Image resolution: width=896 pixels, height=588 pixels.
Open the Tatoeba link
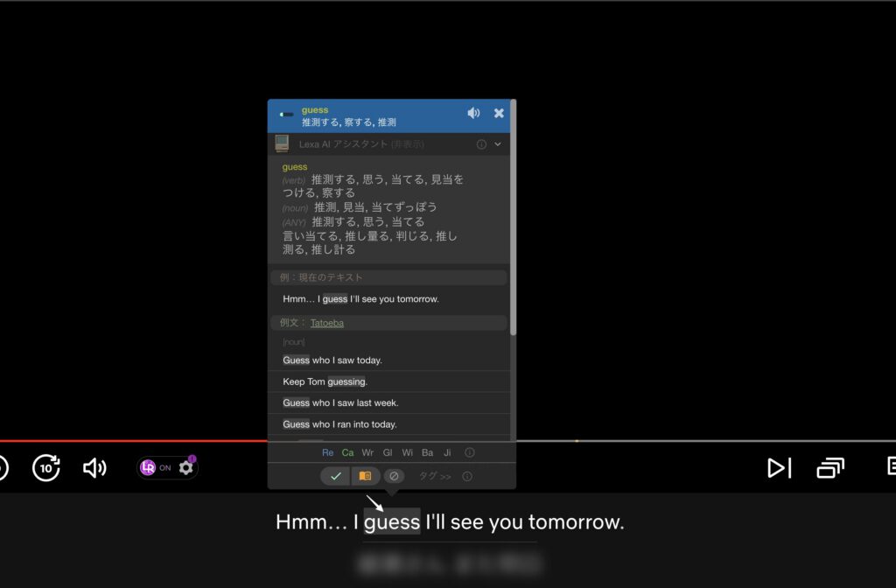pos(327,322)
